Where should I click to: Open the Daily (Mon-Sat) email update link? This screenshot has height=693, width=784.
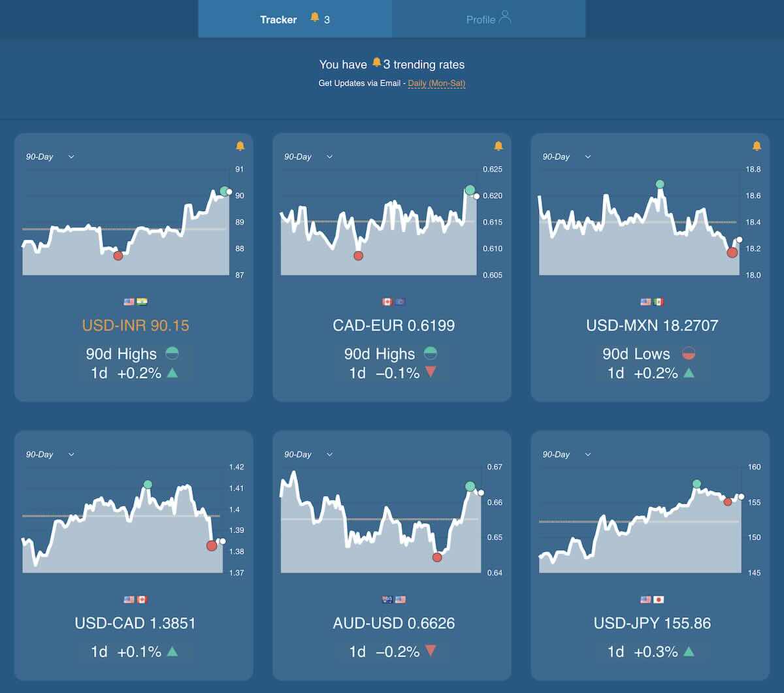(436, 84)
